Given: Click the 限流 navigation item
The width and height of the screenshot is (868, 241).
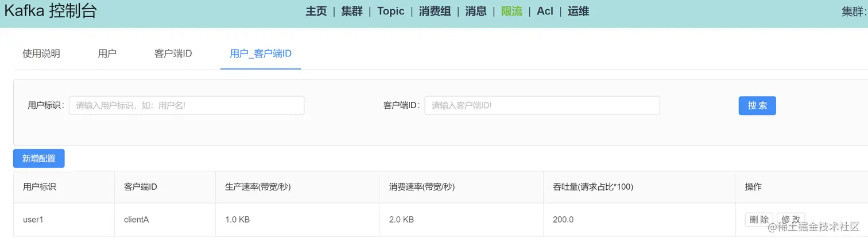Looking at the screenshot, I should click(511, 11).
